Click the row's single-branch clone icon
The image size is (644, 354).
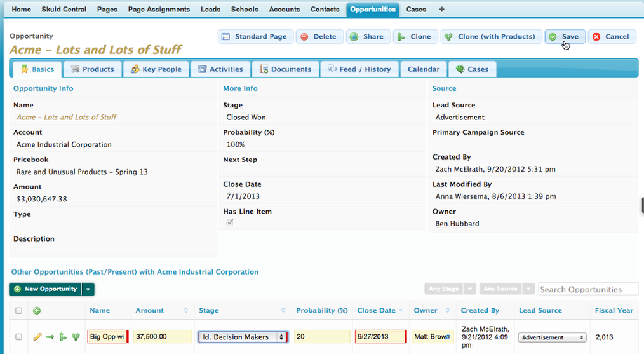[63, 337]
